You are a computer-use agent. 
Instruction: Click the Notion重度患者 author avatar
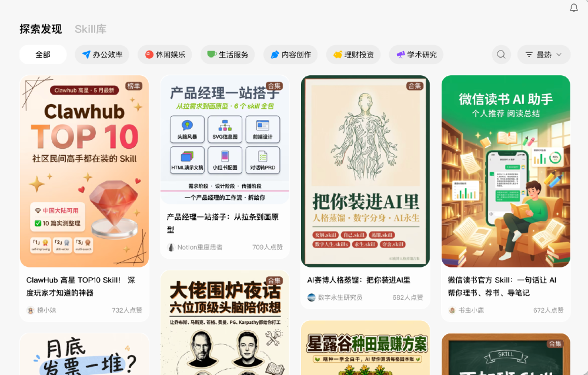click(171, 247)
